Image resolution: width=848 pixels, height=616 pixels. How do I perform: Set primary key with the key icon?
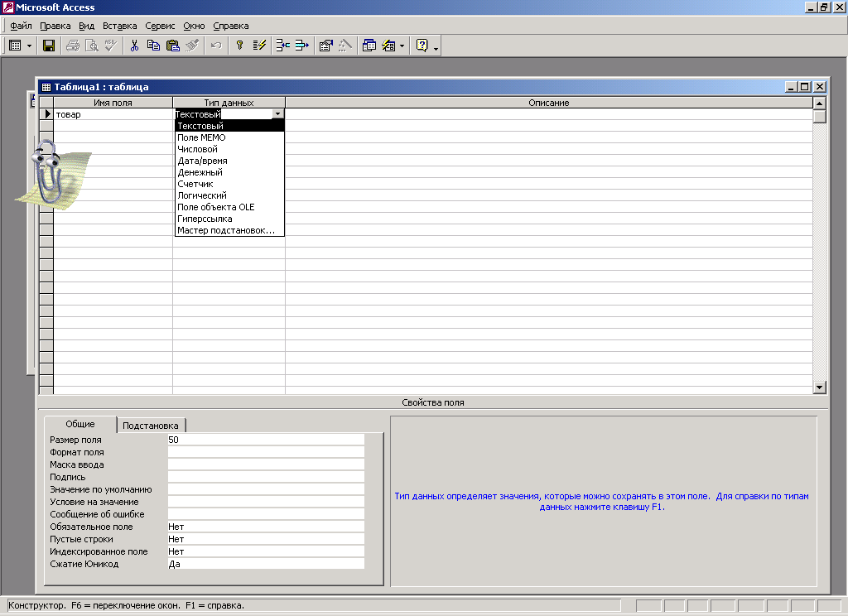[239, 46]
